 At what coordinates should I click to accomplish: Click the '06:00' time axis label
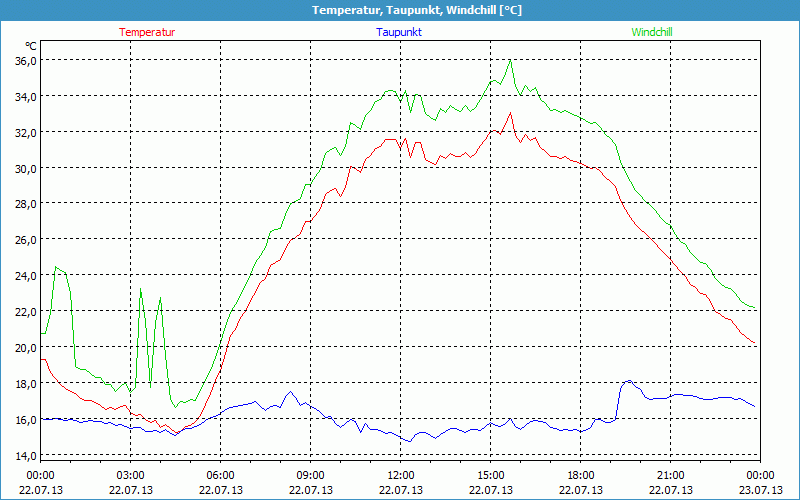220,476
